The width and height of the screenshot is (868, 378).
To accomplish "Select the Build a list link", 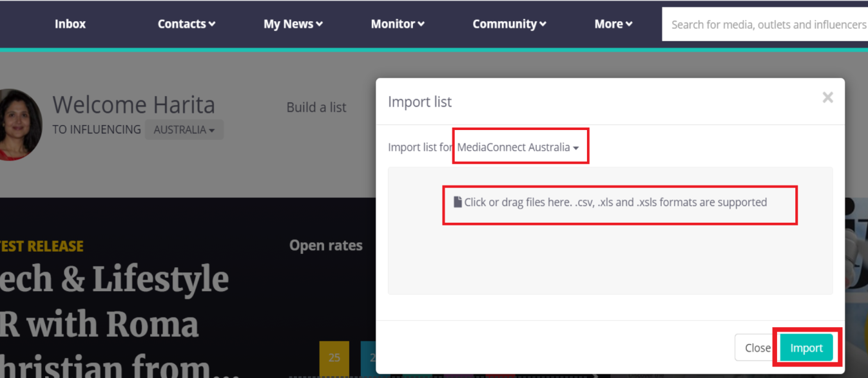I will coord(316,107).
